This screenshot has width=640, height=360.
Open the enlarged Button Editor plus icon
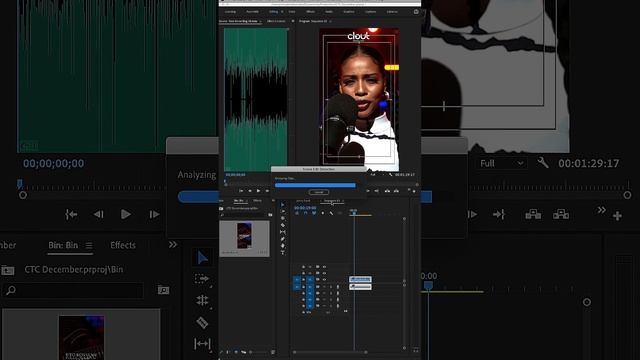(617, 216)
